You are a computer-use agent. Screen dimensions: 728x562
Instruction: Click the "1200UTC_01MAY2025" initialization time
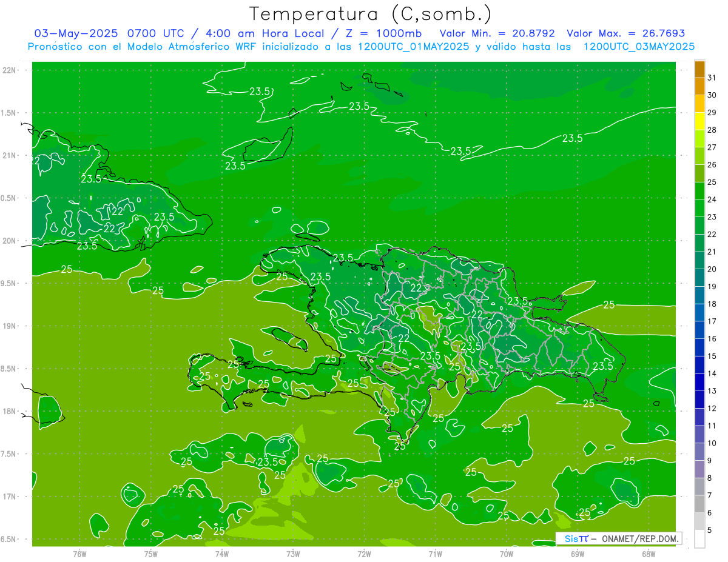[x=413, y=47]
